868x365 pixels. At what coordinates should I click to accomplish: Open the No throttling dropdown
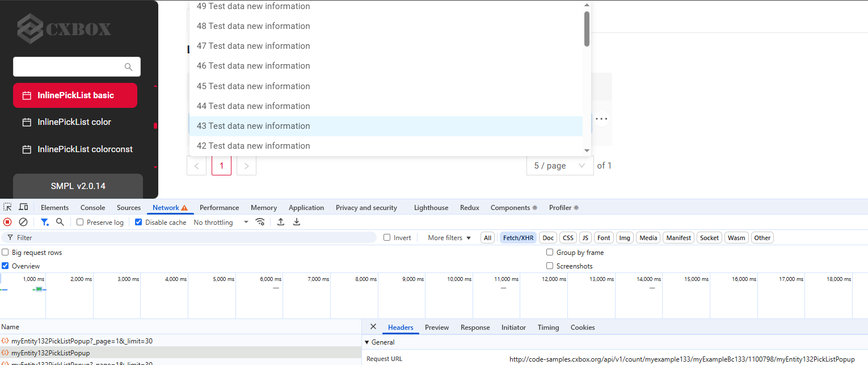pyautogui.click(x=221, y=223)
